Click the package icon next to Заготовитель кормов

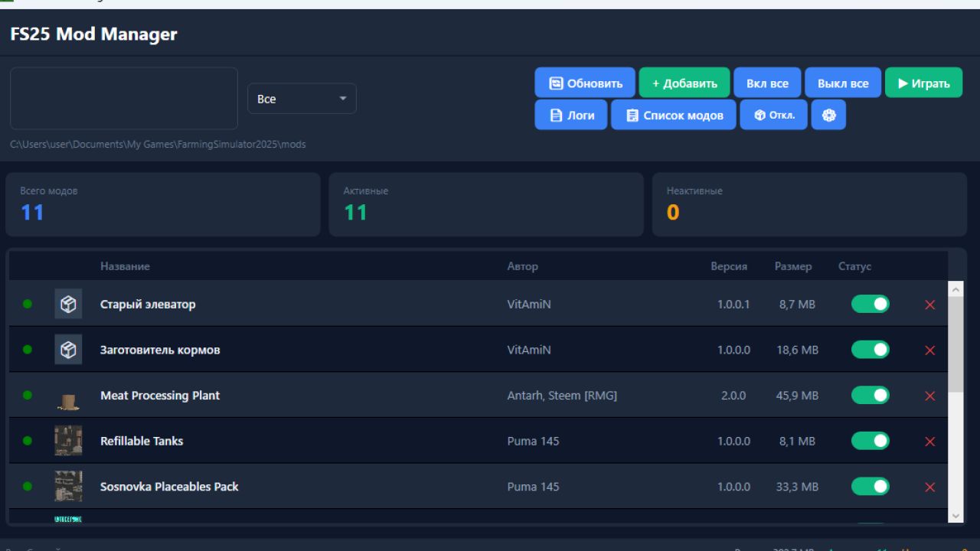[x=67, y=350]
